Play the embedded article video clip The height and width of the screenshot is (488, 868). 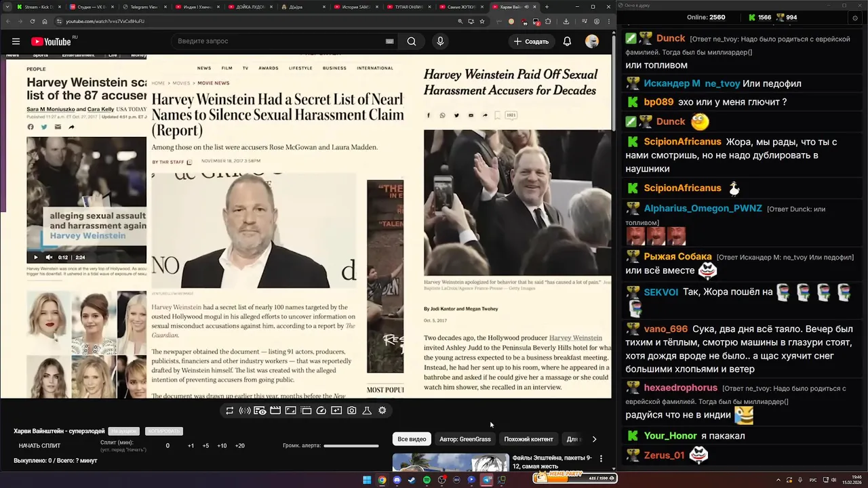(x=37, y=258)
